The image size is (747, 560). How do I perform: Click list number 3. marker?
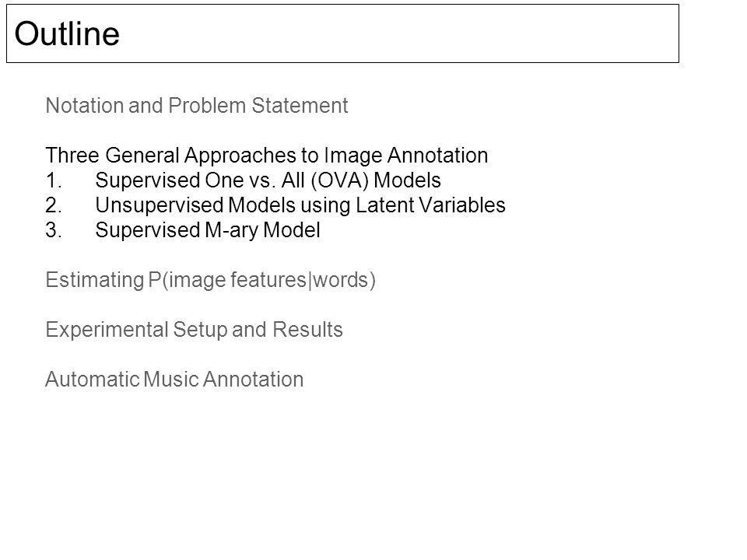point(54,230)
